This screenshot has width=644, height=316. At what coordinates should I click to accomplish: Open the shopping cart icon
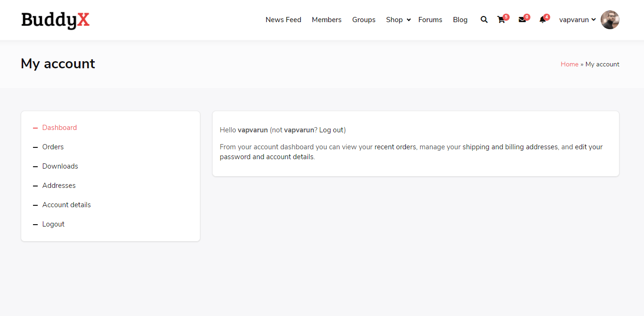tap(501, 20)
